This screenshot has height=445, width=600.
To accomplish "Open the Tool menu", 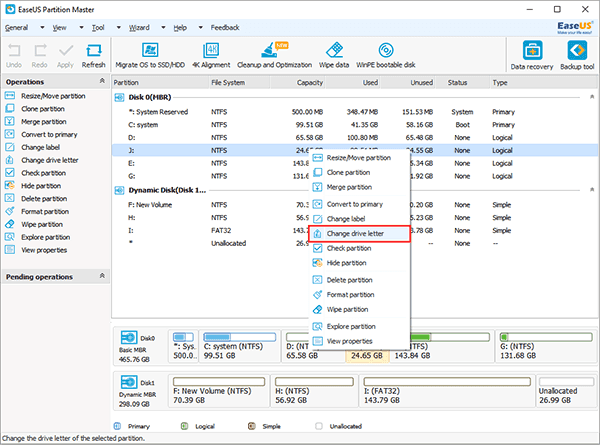I will (98, 28).
